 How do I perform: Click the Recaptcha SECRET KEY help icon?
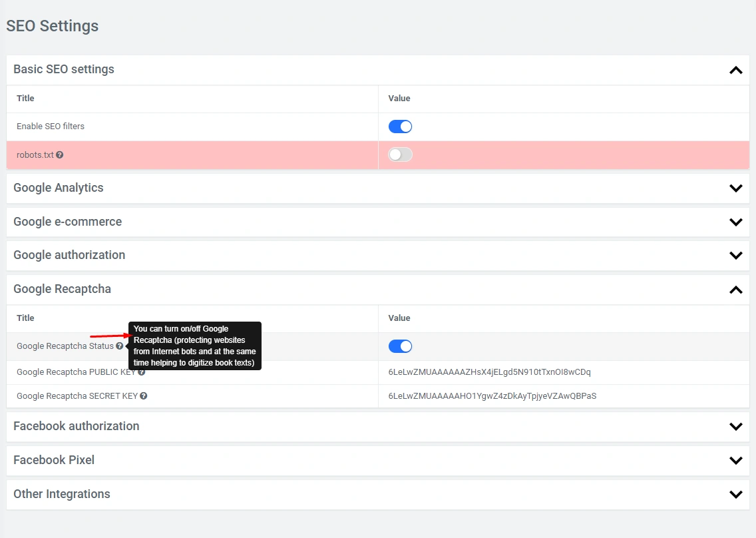pyautogui.click(x=144, y=396)
